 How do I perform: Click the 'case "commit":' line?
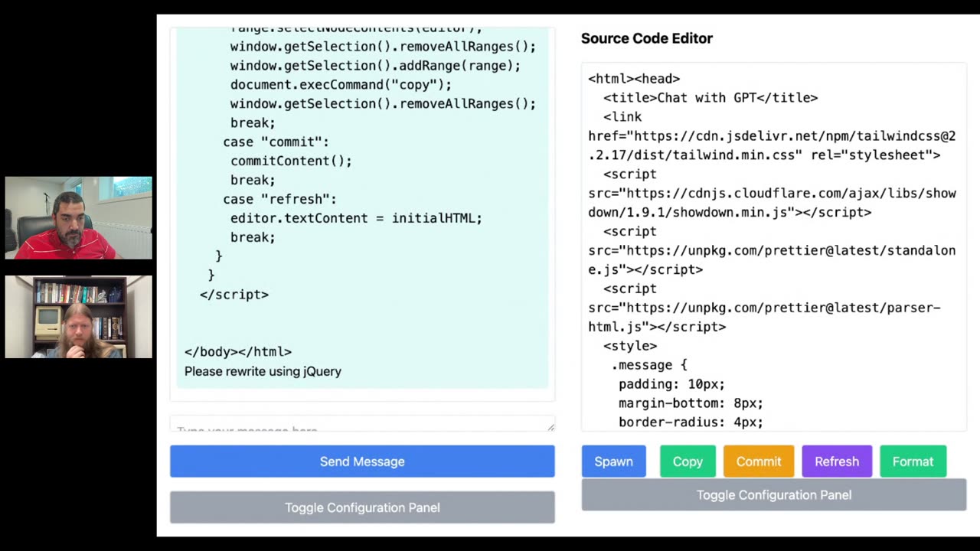point(276,142)
